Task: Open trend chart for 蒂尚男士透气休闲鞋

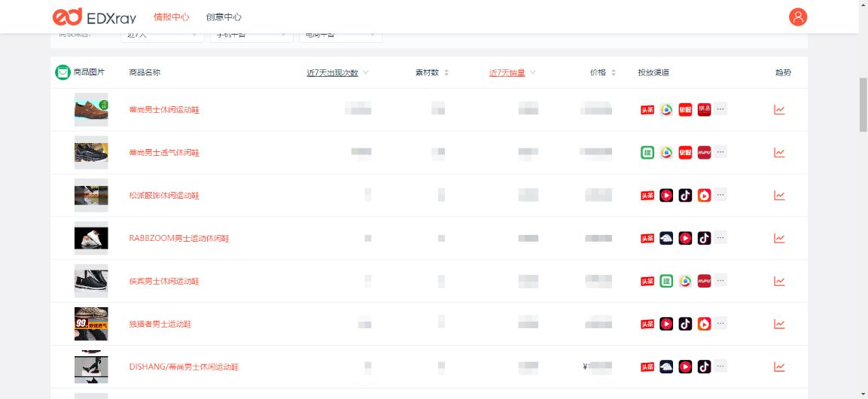Action: (x=779, y=152)
